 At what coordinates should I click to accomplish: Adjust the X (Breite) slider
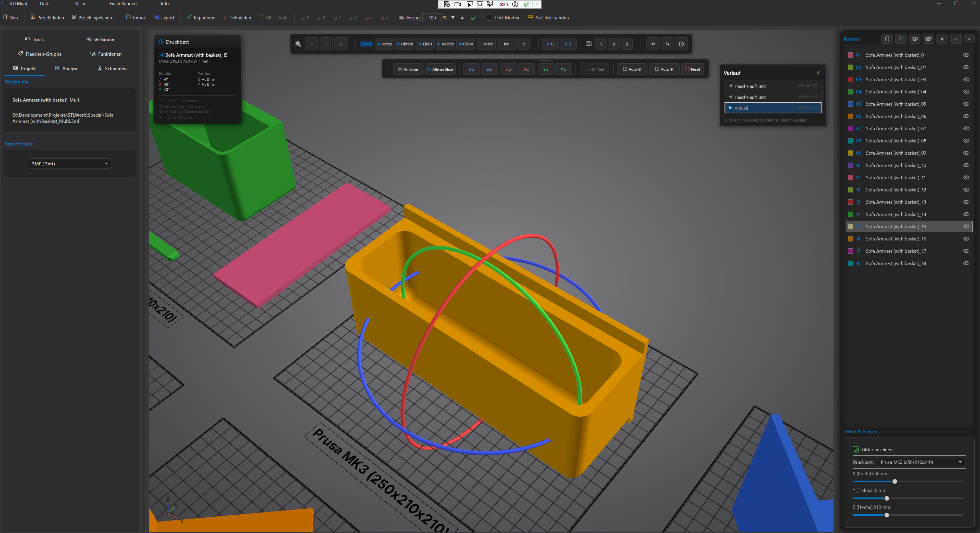point(895,481)
